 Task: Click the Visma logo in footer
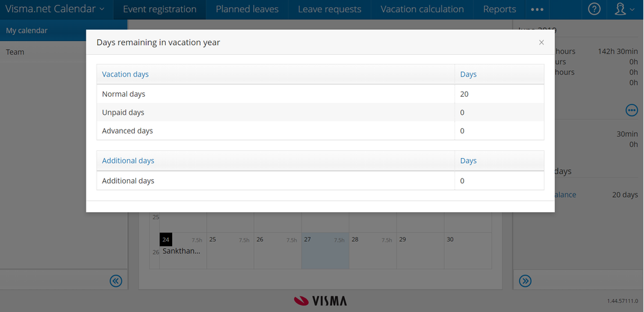(320, 300)
